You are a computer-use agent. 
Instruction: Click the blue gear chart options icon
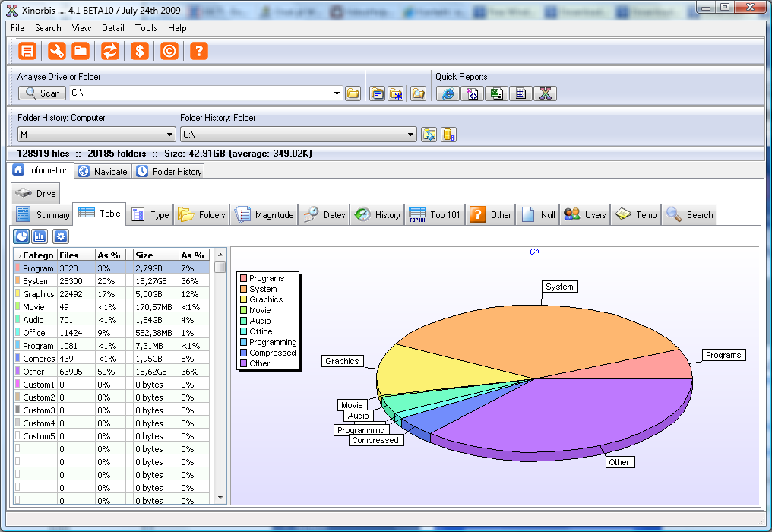click(x=61, y=236)
